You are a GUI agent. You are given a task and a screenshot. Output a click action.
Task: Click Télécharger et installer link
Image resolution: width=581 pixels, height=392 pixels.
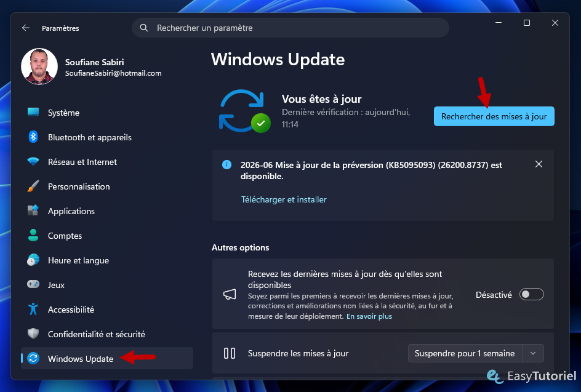click(284, 199)
